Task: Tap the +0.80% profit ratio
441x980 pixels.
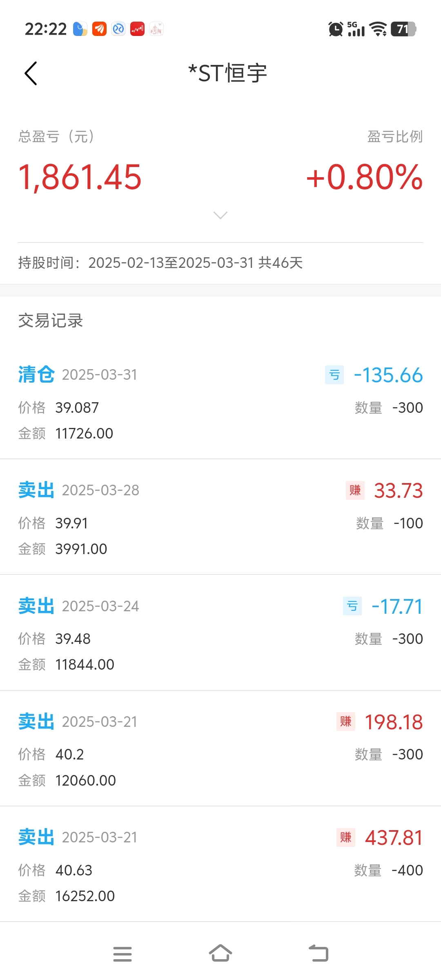Action: (364, 177)
